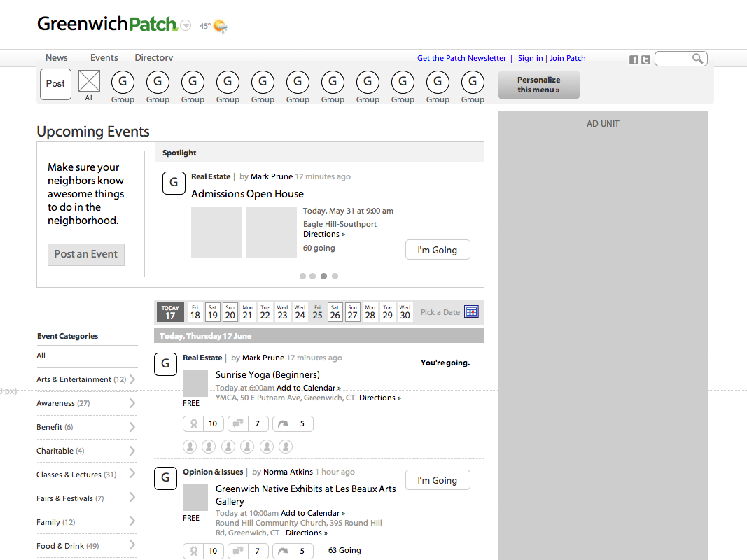Click Sunrise Yoga comments icon
This screenshot has width=747, height=560.
pyautogui.click(x=238, y=423)
